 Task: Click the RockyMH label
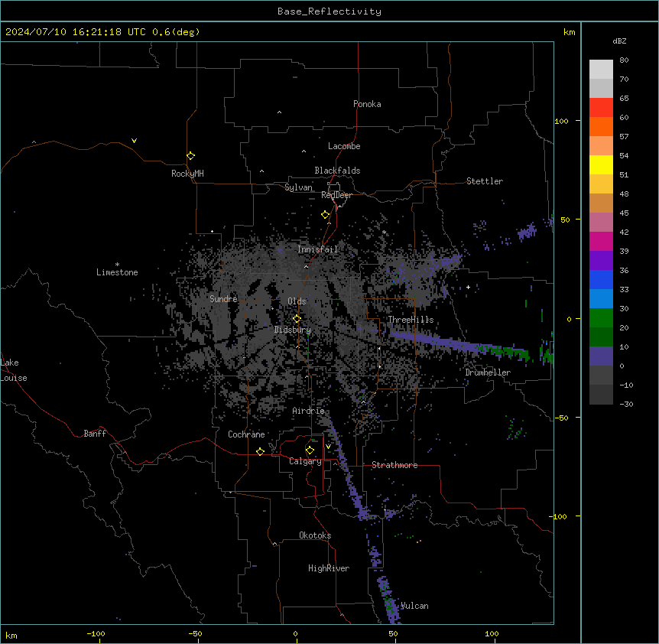point(187,173)
